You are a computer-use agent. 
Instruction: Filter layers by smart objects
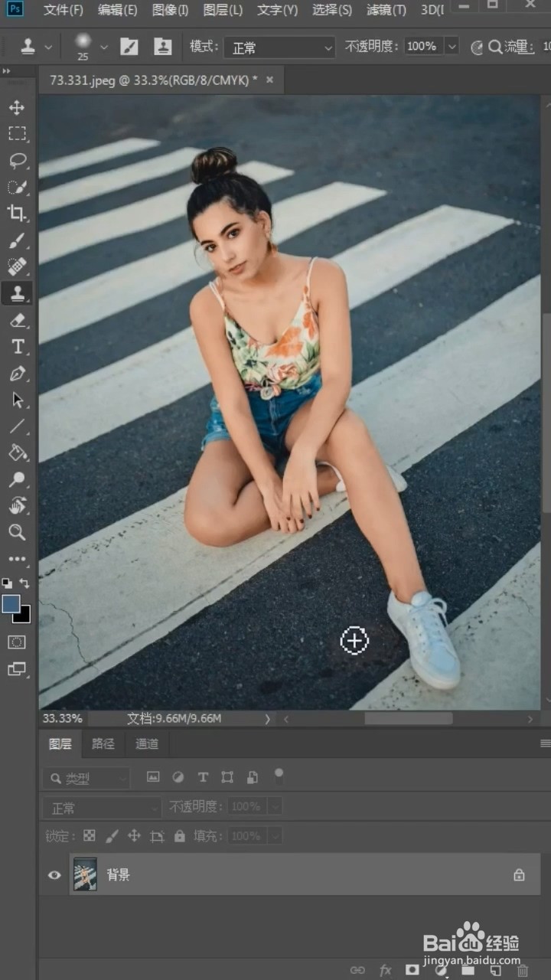click(x=252, y=777)
